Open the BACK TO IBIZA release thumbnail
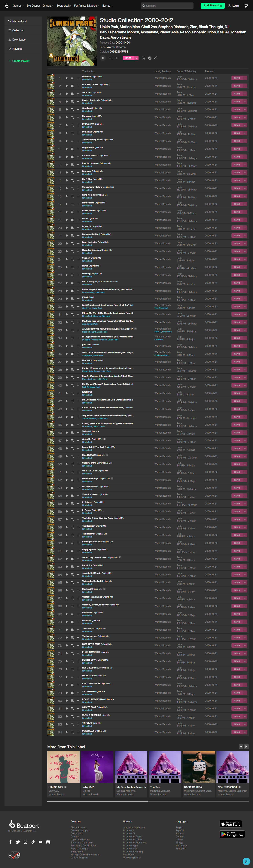 (x=198, y=767)
